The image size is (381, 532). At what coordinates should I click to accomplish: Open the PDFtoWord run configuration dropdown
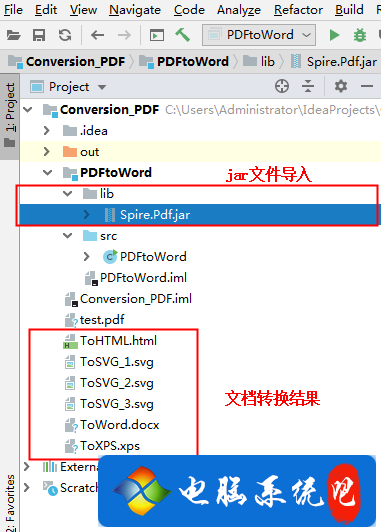[259, 35]
